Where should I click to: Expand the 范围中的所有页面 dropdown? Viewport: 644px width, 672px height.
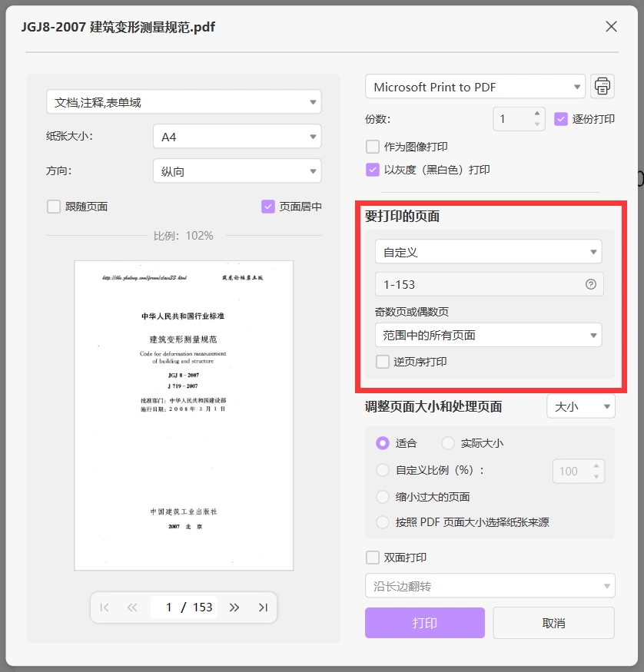tap(488, 335)
